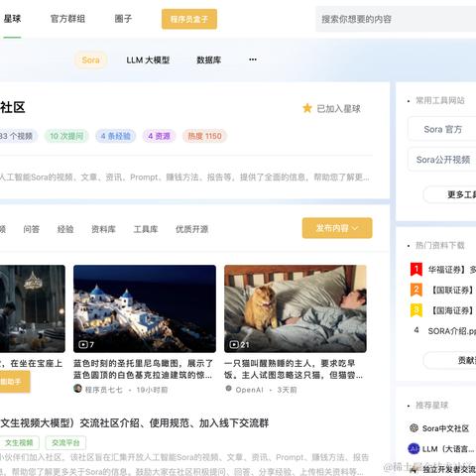Screen dimensions: 476x476
Task: Click the 4 资源 stat badge
Action: (x=159, y=136)
